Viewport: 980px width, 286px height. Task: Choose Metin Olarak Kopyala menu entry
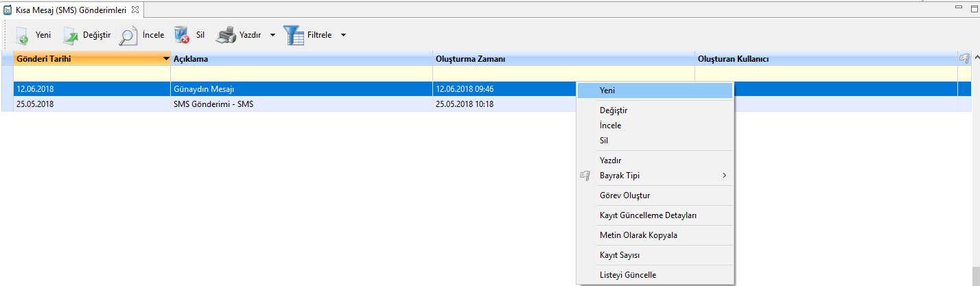[638, 235]
